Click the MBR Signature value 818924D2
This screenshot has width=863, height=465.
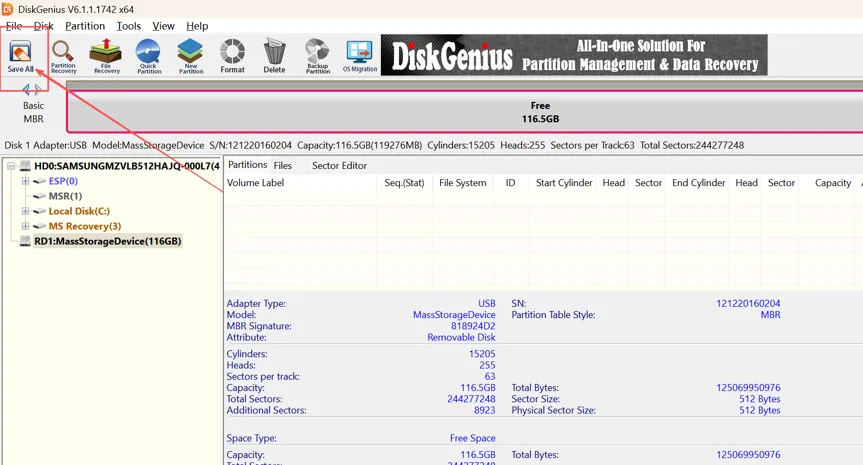[473, 326]
